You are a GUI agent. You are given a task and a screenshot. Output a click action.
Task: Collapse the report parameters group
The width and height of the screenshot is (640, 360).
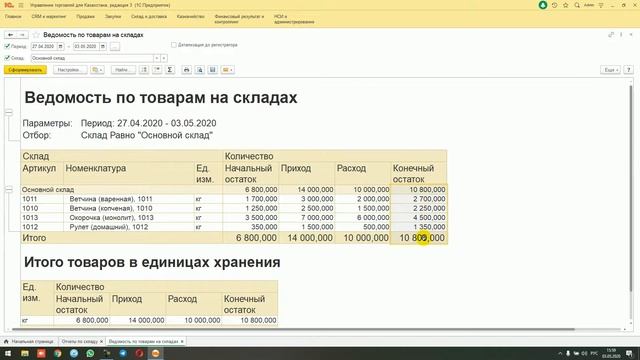(x=9, y=113)
